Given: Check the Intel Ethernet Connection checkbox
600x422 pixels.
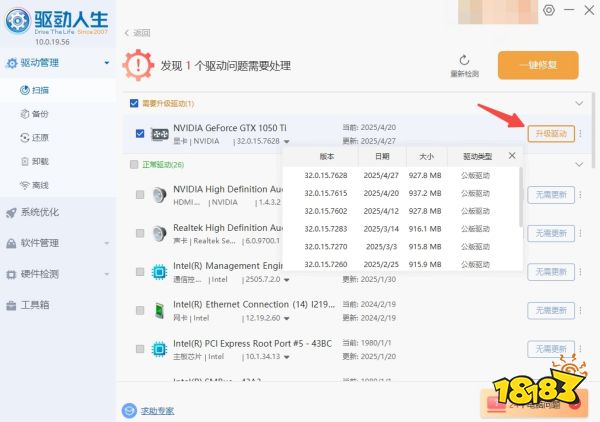Looking at the screenshot, I should [x=140, y=310].
